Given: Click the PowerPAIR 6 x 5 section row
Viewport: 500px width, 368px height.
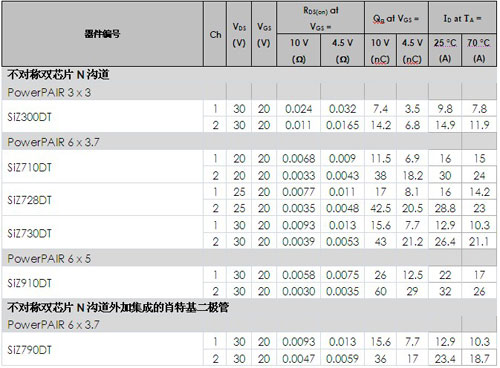Looking at the screenshot, I should pyautogui.click(x=249, y=258).
